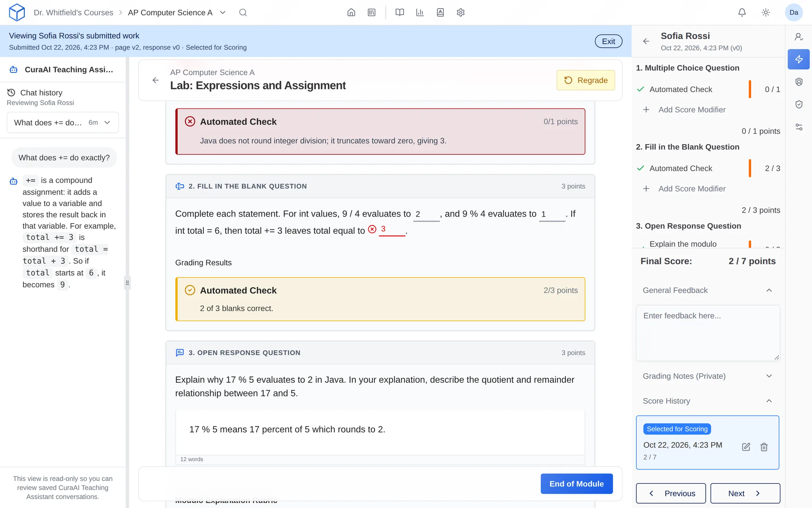Go to home icon in navigation
812x508 pixels.
[351, 13]
